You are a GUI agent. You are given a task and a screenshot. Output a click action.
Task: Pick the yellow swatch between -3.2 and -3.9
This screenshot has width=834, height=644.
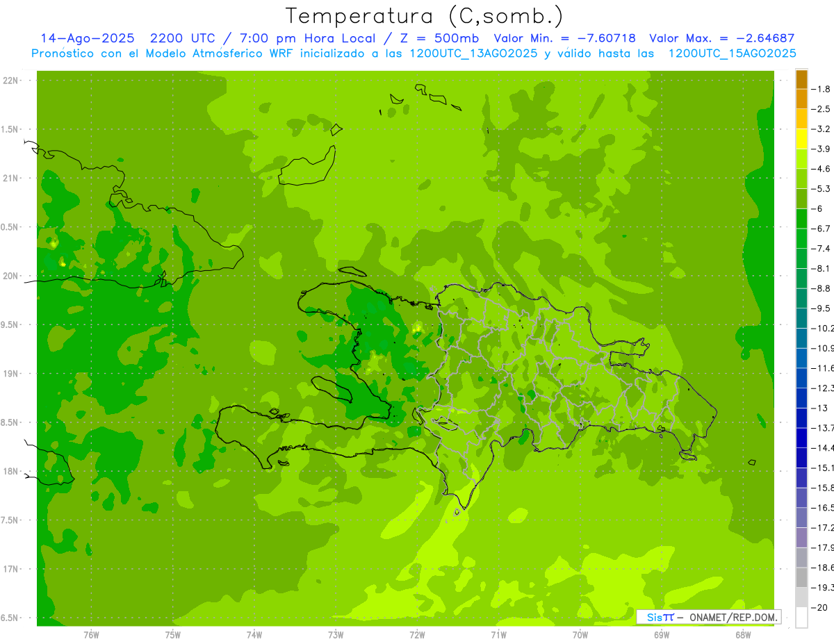(x=801, y=139)
